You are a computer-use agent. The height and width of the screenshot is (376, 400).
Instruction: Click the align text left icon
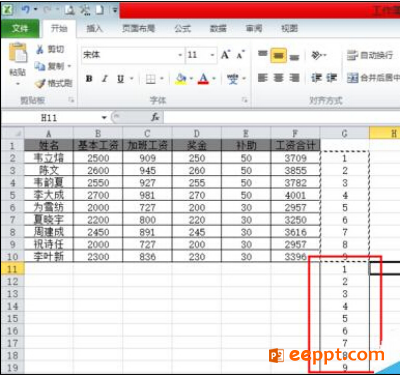click(263, 78)
